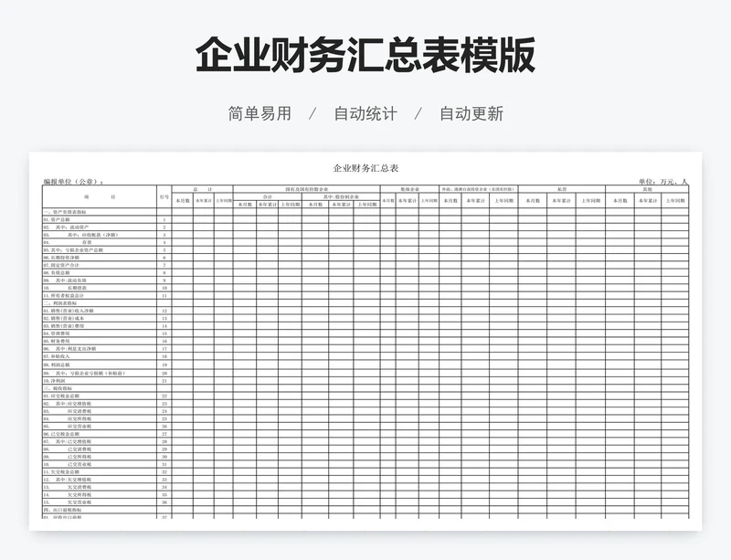Select the '外商、港澳台商投资企业' group header

(x=478, y=189)
